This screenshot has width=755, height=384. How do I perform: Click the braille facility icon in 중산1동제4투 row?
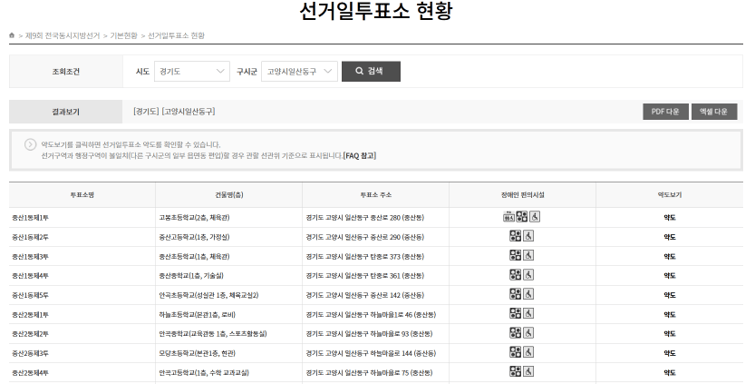point(515,275)
